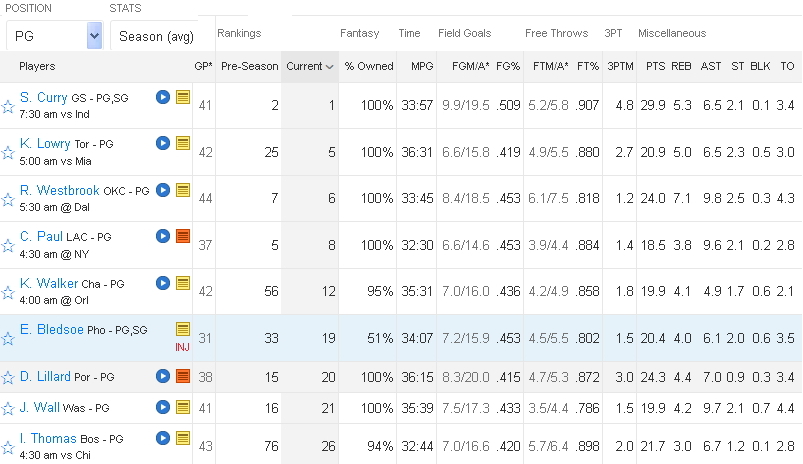This screenshot has height=464, width=803.
Task: Click E. Bledsoe's 51% owned value
Action: (380, 338)
